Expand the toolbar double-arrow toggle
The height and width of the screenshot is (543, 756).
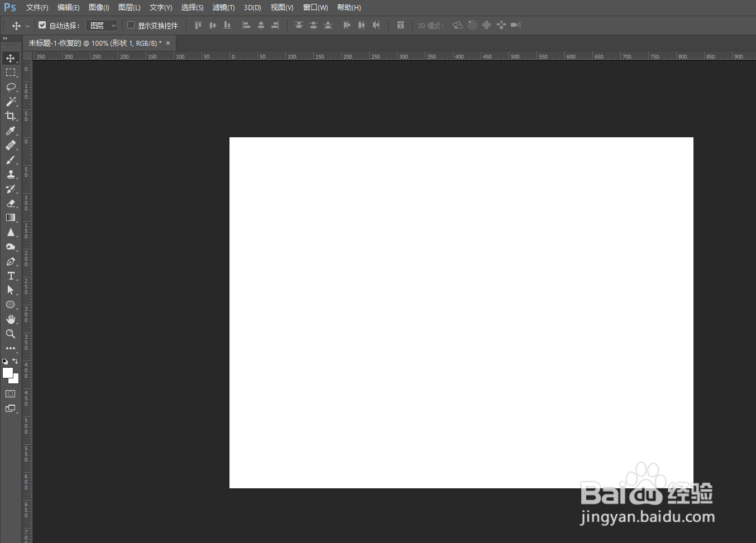point(5,39)
